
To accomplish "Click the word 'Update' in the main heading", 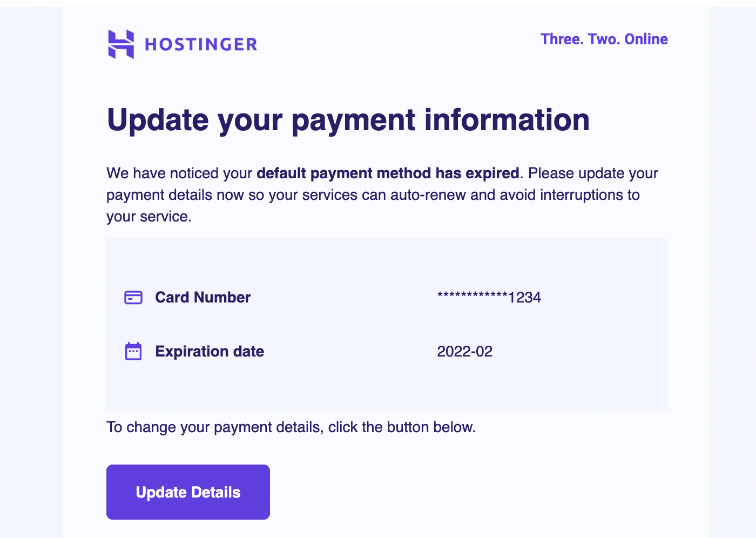I will tap(158, 120).
